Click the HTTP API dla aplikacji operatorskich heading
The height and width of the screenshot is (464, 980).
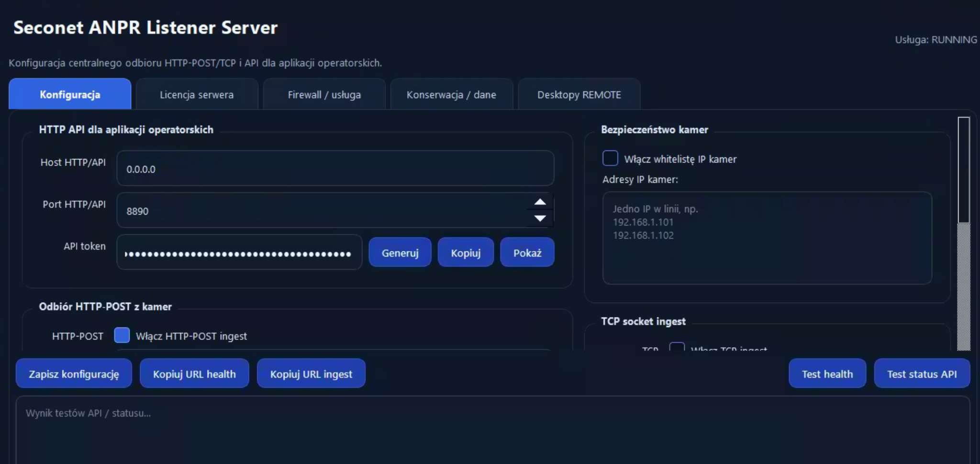(x=126, y=130)
